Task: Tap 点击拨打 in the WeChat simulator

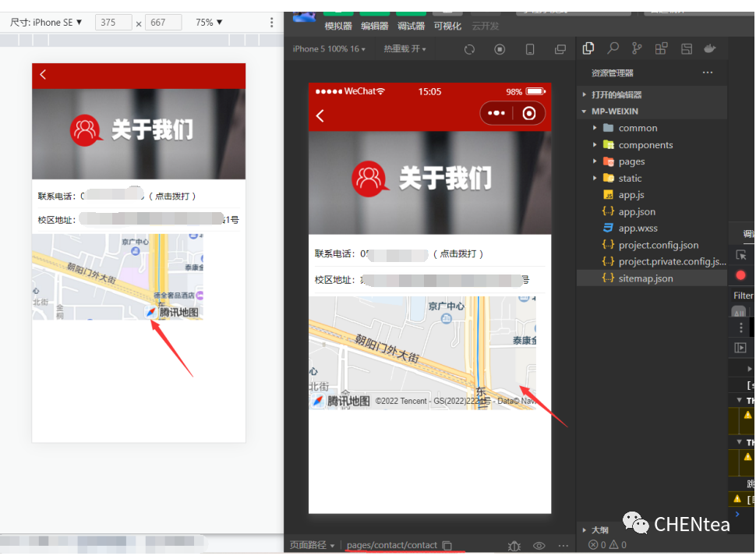Action: pos(457,254)
